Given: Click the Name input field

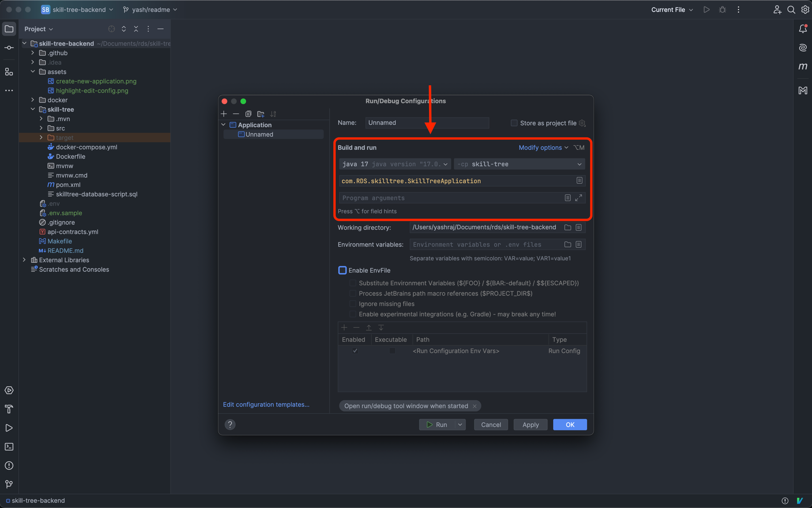Looking at the screenshot, I should click(427, 123).
